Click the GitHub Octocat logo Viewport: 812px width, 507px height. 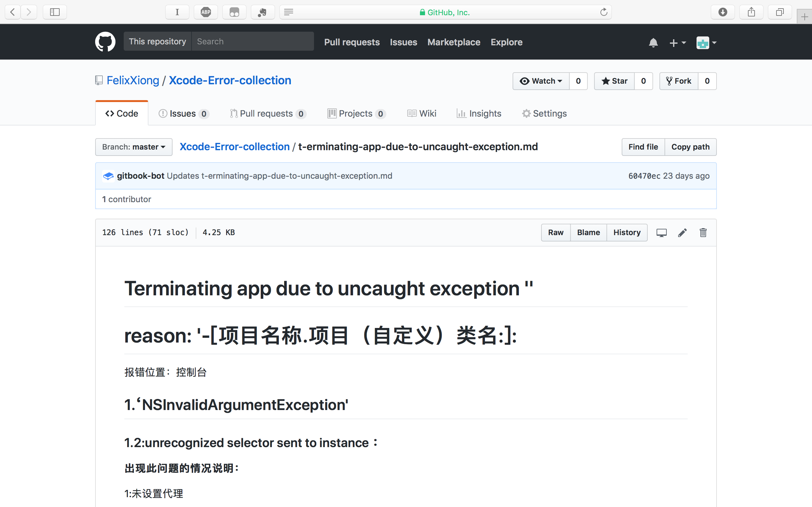coord(105,42)
